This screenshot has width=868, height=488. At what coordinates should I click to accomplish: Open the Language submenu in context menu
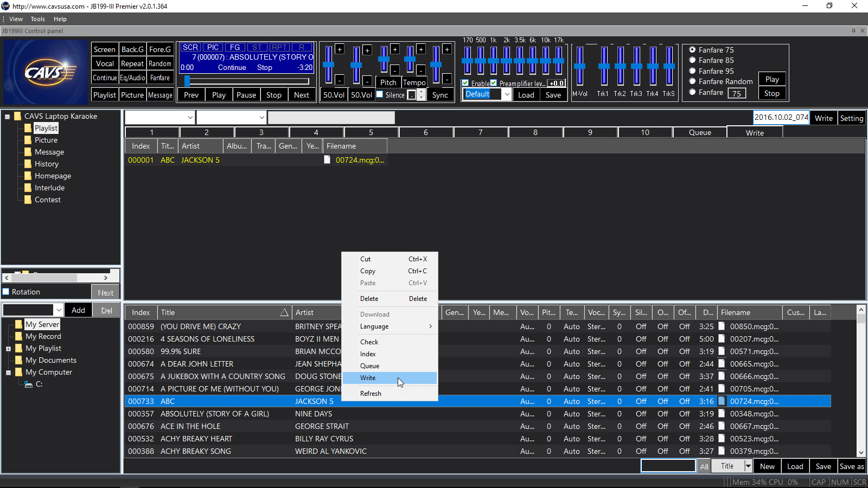click(390, 326)
